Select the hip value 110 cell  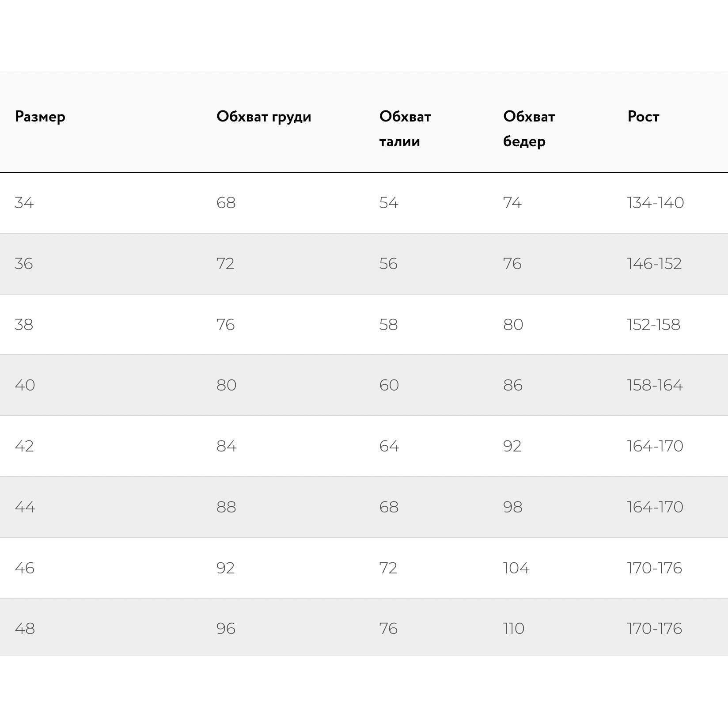(514, 629)
